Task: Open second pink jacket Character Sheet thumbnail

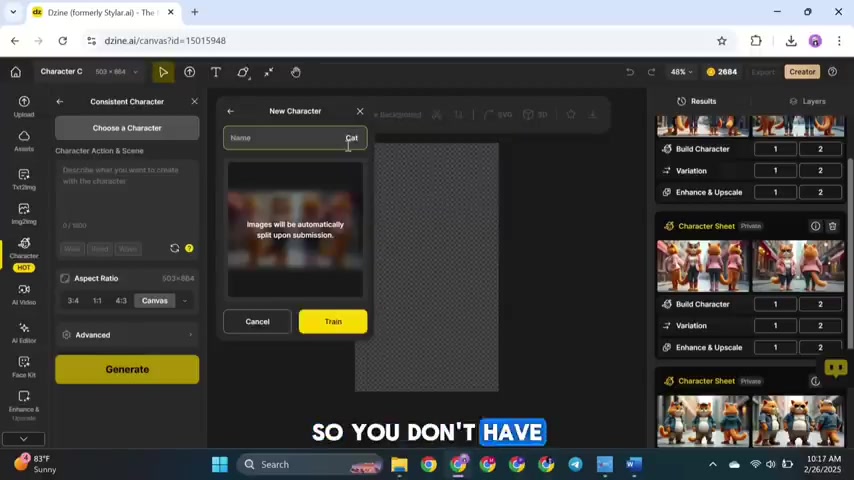Action: click(798, 266)
